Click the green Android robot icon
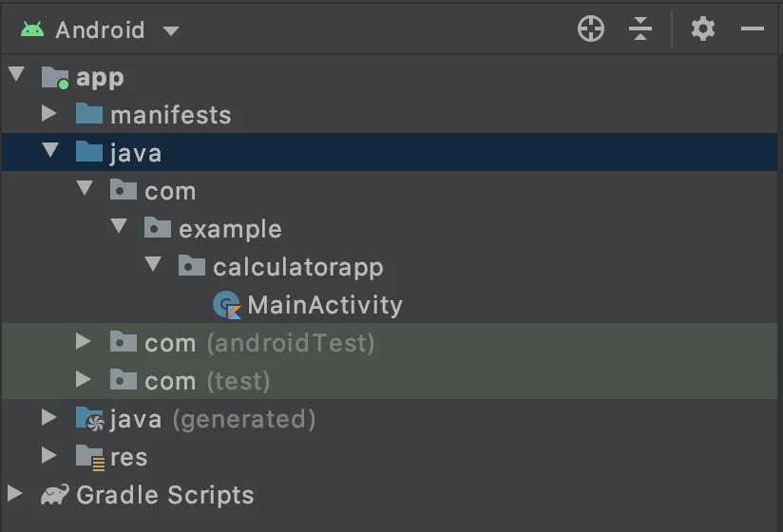 pos(32,29)
